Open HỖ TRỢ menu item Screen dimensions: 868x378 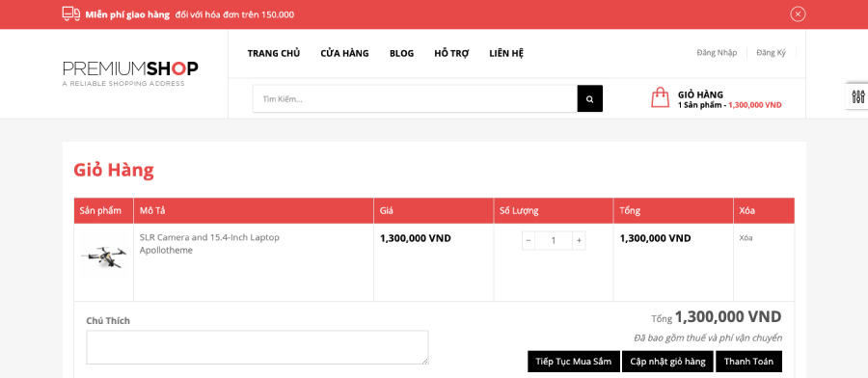pyautogui.click(x=451, y=54)
